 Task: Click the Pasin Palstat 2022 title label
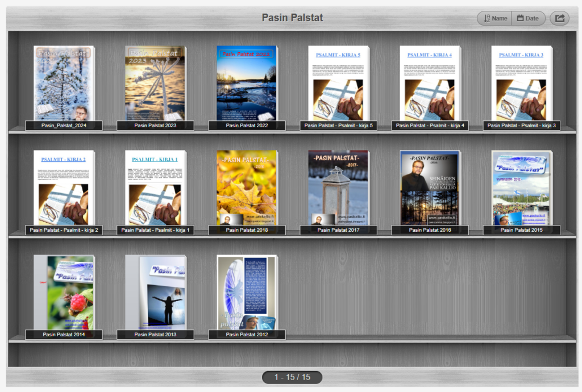247,126
